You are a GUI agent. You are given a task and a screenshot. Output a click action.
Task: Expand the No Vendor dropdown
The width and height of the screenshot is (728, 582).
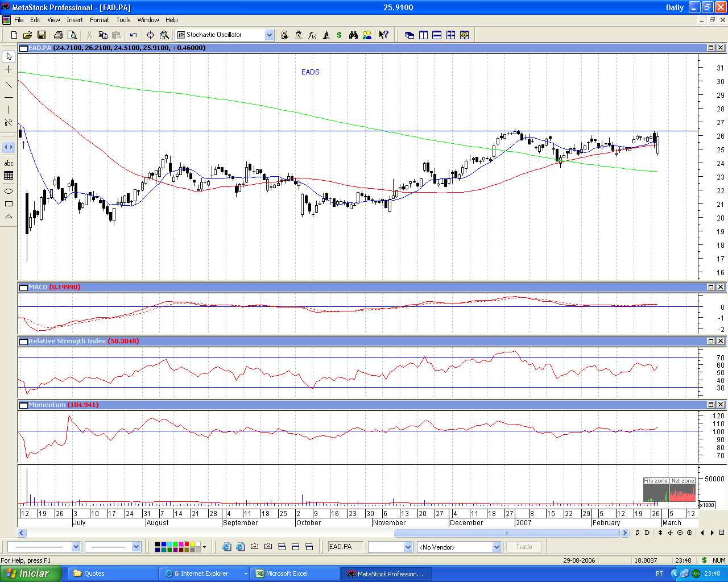(497, 547)
